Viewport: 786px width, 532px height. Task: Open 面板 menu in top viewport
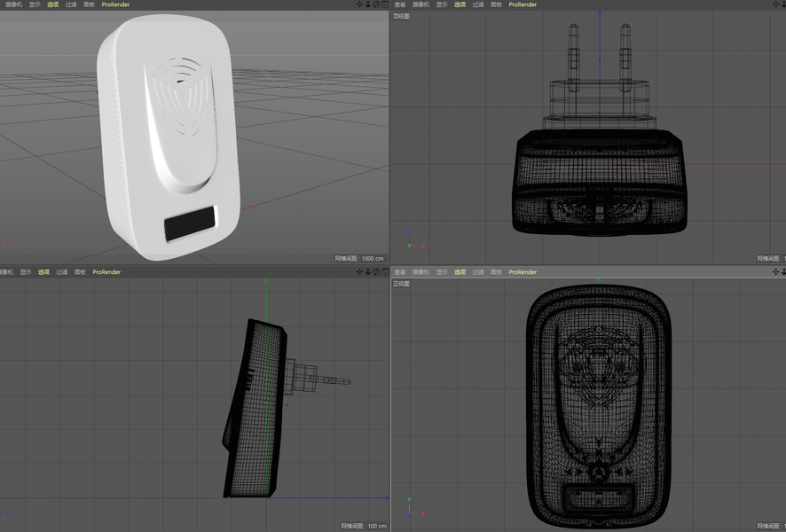tap(496, 4)
